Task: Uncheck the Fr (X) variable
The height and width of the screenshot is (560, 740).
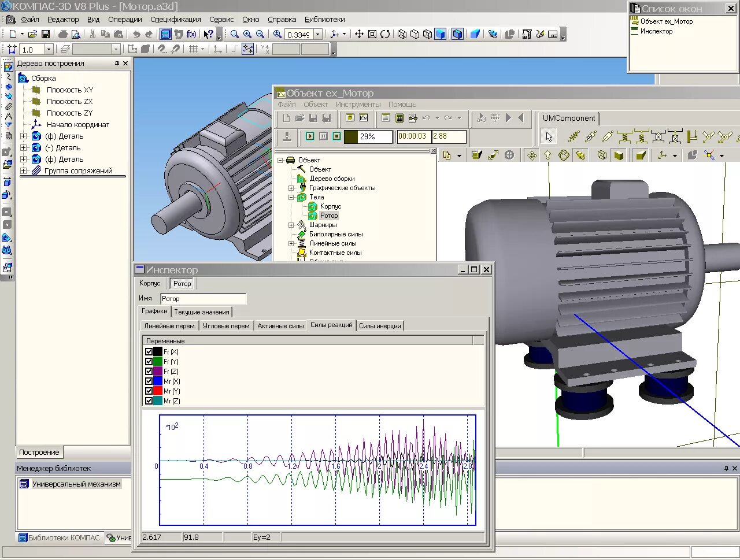Action: coord(149,351)
